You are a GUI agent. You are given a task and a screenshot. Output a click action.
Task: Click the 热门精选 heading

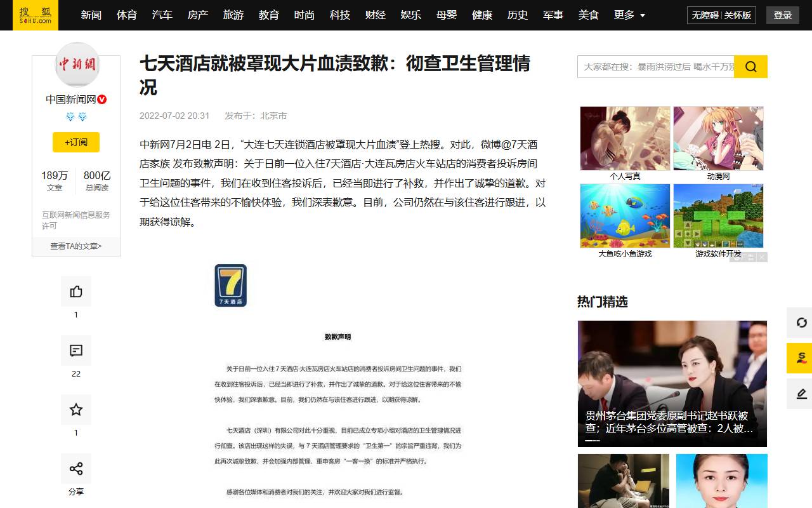point(603,302)
